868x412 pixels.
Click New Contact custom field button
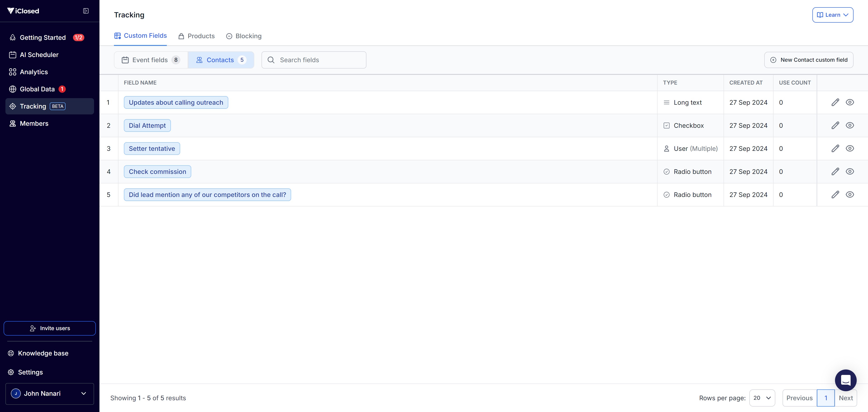(808, 60)
